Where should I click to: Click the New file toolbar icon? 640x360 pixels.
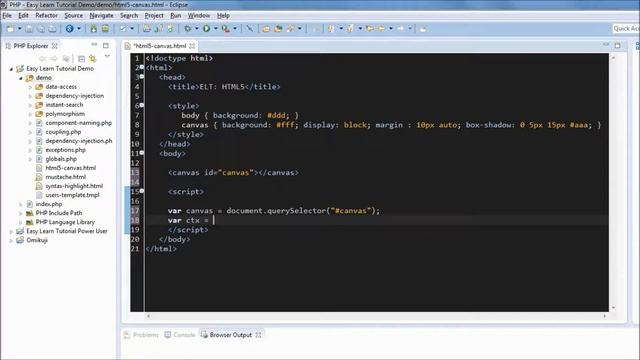coord(10,29)
